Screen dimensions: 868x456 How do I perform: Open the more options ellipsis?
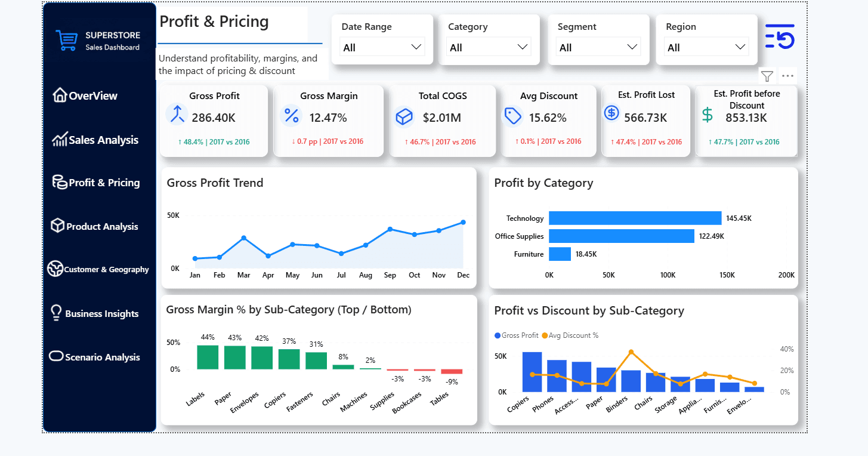[x=787, y=76]
